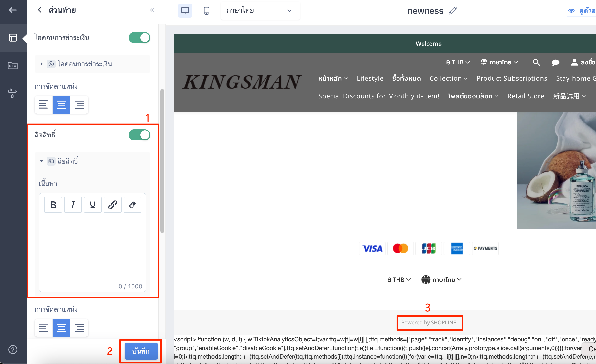The width and height of the screenshot is (596, 364).
Task: Click the บันทึก save button
Action: 141,351
